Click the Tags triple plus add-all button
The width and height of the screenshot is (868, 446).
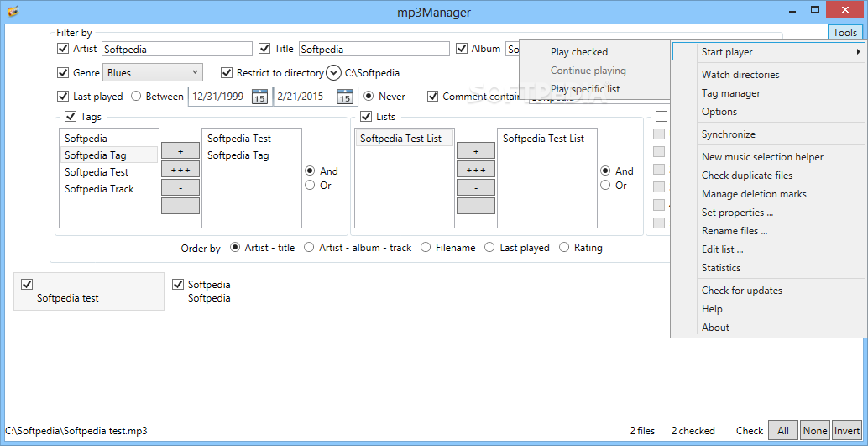[180, 169]
